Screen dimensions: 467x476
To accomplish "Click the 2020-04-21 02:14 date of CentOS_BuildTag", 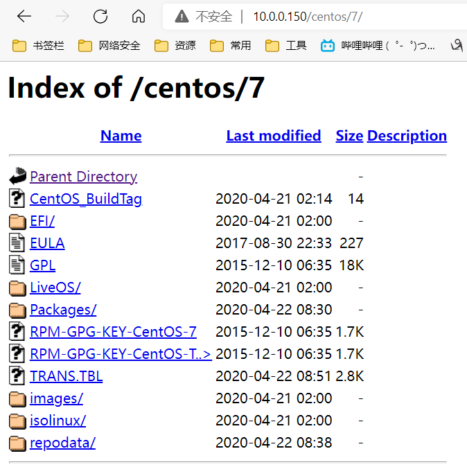I will (x=274, y=199).
